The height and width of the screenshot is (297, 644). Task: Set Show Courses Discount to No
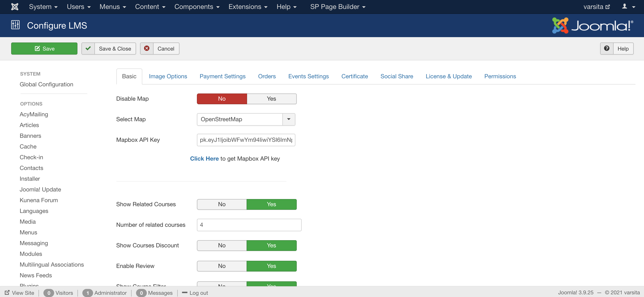tap(222, 245)
